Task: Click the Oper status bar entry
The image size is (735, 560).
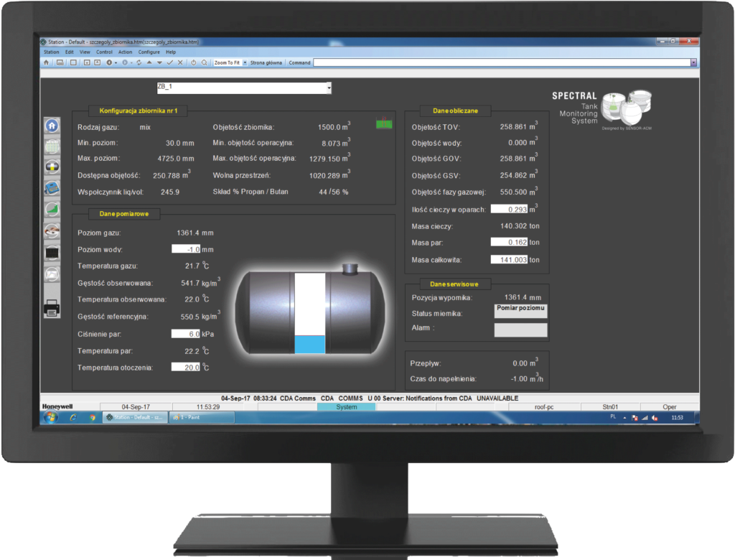Action: [x=670, y=407]
